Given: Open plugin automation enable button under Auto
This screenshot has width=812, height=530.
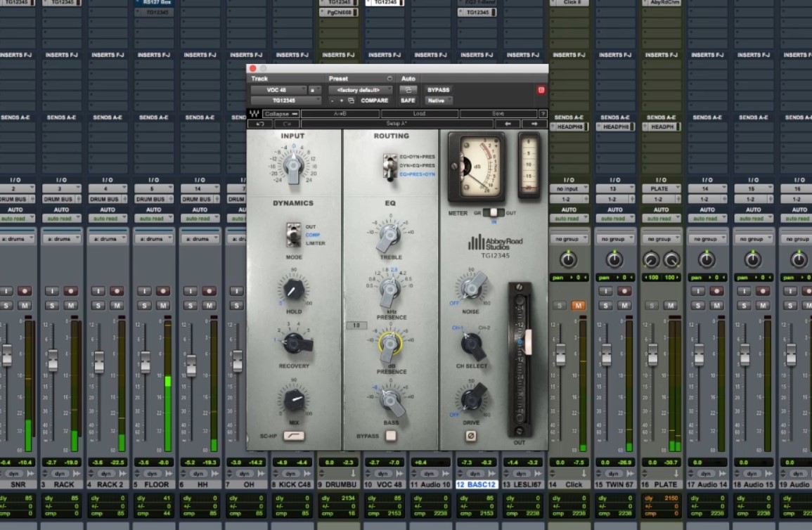Looking at the screenshot, I should [408, 90].
